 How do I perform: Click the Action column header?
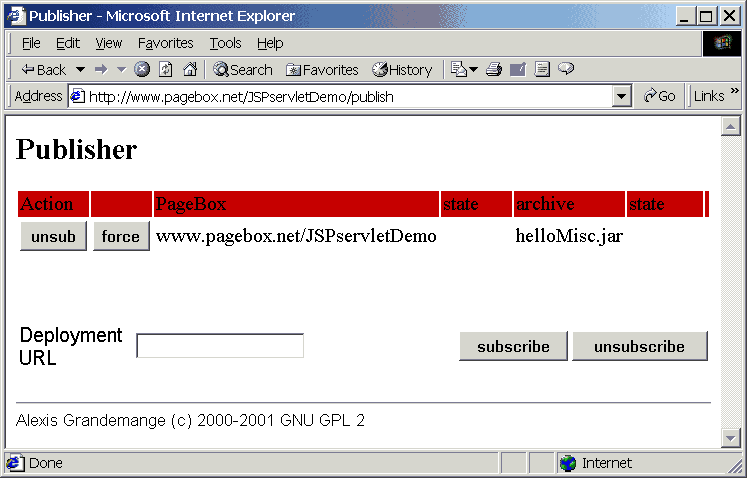pyautogui.click(x=53, y=204)
